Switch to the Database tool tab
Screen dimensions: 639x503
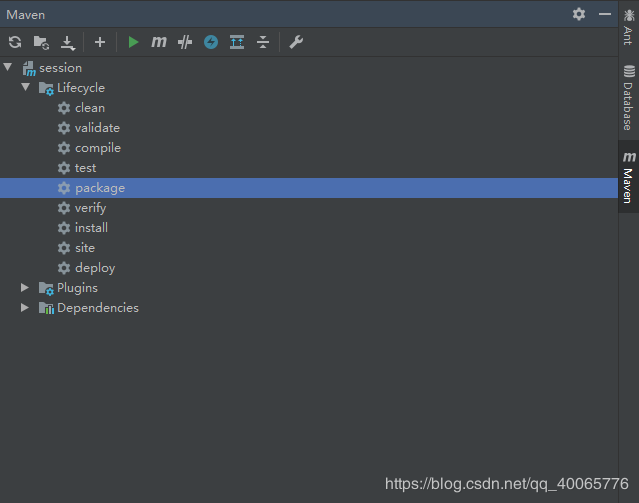[628, 97]
